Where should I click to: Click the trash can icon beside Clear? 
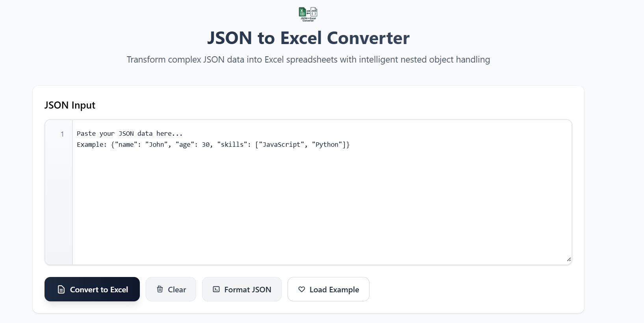(x=160, y=289)
